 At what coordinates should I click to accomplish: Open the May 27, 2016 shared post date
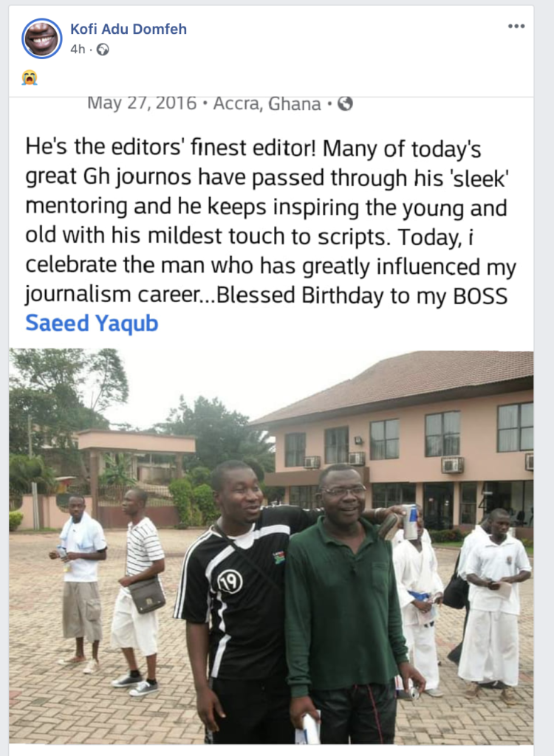click(x=142, y=103)
